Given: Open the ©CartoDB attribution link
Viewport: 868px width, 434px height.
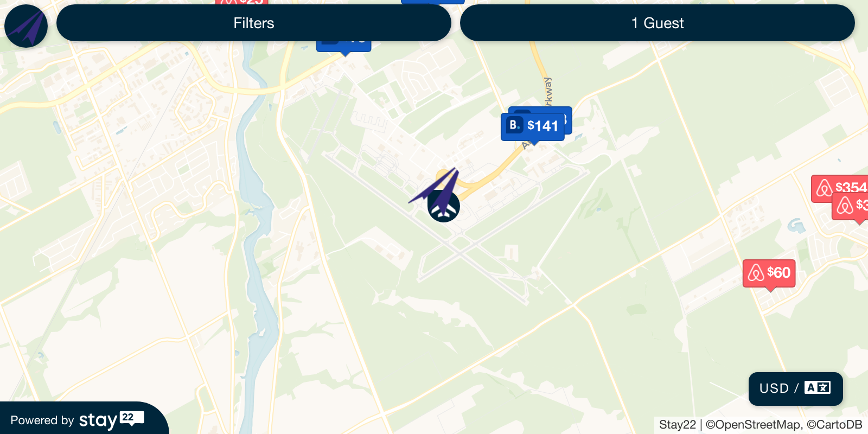Looking at the screenshot, I should point(834,425).
